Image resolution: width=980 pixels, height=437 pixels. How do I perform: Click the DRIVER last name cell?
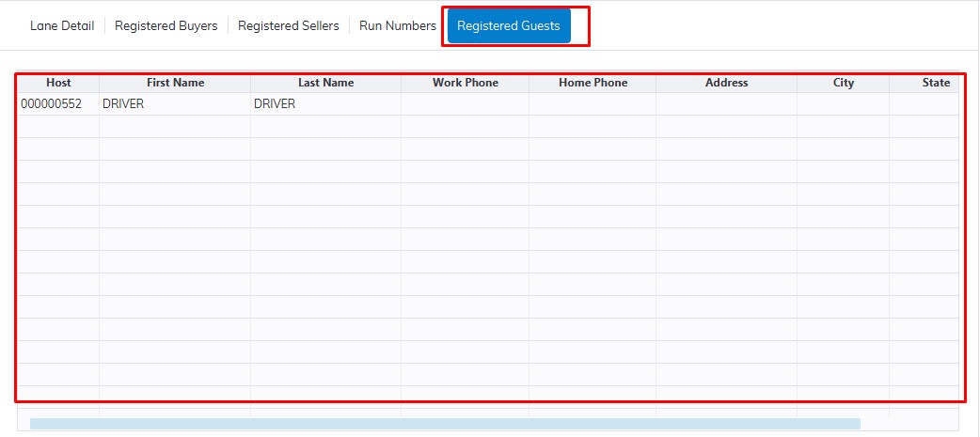click(275, 104)
